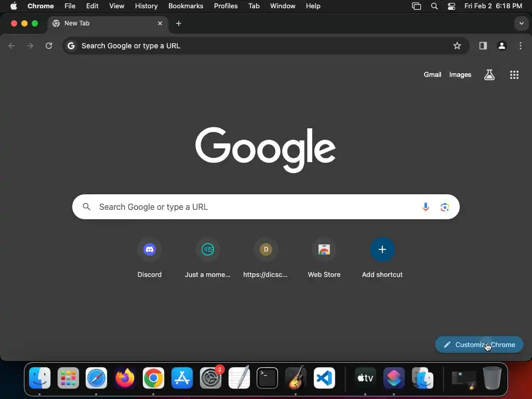This screenshot has width=532, height=399.
Task: Open Spotlight search in menu bar
Action: click(434, 6)
